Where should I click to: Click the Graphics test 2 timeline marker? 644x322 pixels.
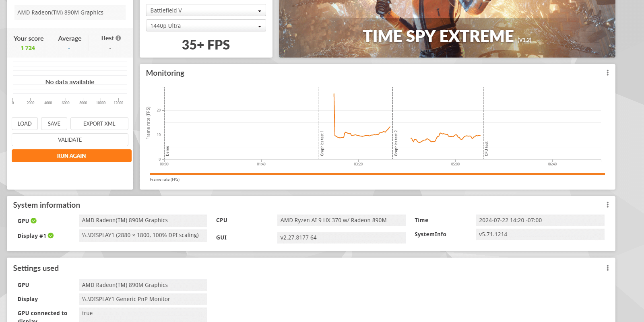tap(396, 143)
